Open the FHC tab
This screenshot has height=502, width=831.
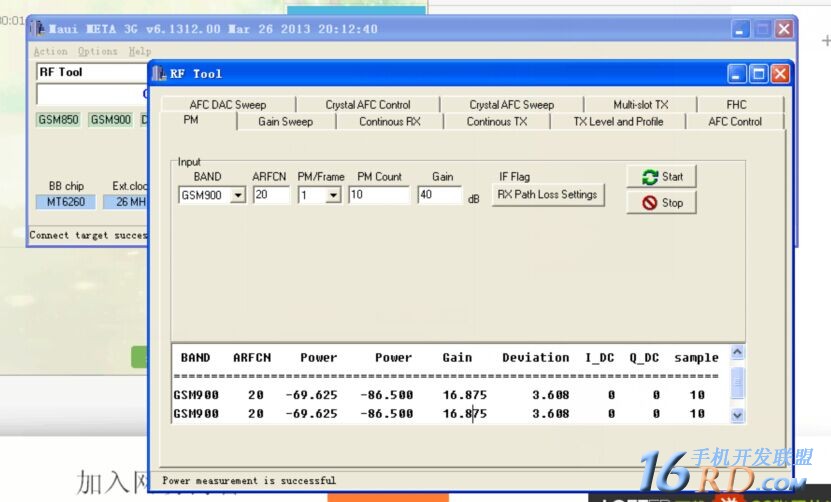pyautogui.click(x=736, y=104)
